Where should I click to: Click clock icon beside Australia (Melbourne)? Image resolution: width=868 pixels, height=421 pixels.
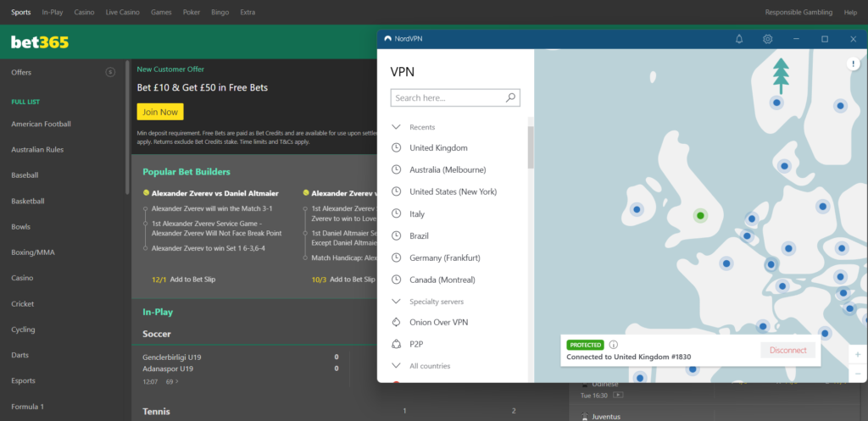[396, 169]
